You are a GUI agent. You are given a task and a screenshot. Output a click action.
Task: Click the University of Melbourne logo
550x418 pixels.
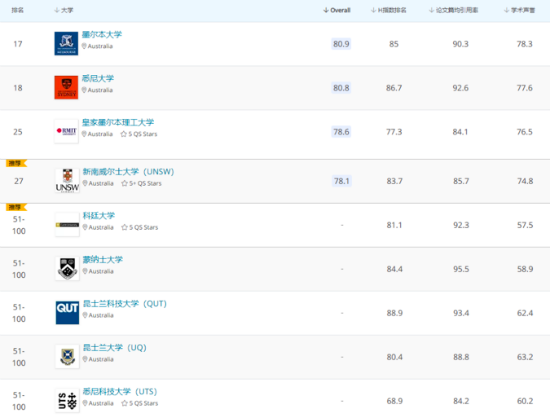tap(66, 43)
